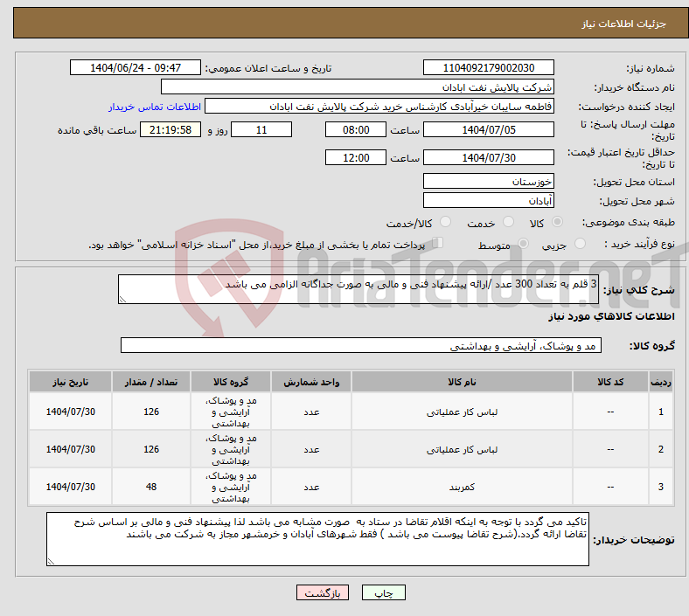689x616 pixels.
Task: Click the گروه کالا field
Action: point(361,345)
